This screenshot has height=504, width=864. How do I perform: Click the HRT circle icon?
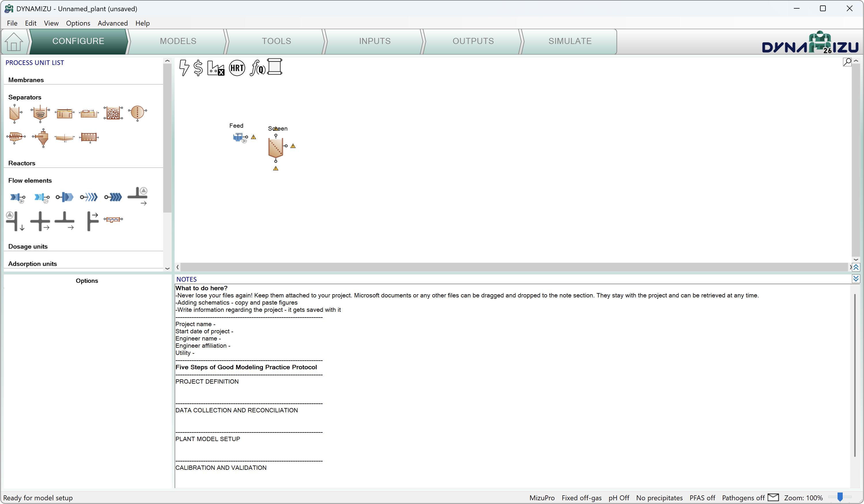click(237, 68)
